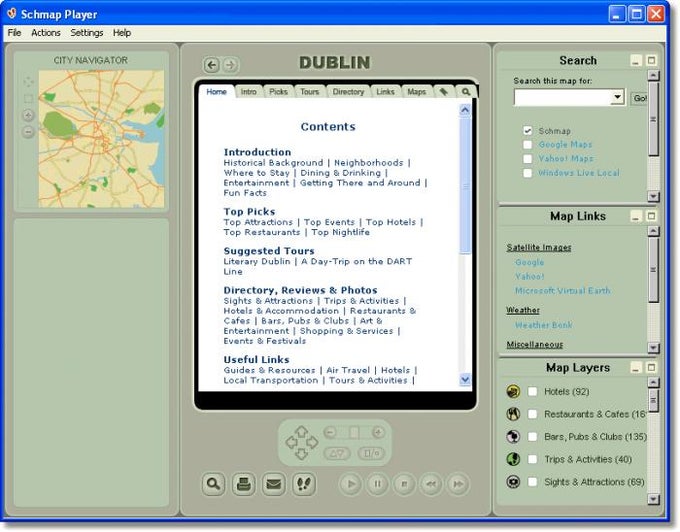Open the search combo box dropdown arrow

coord(617,97)
